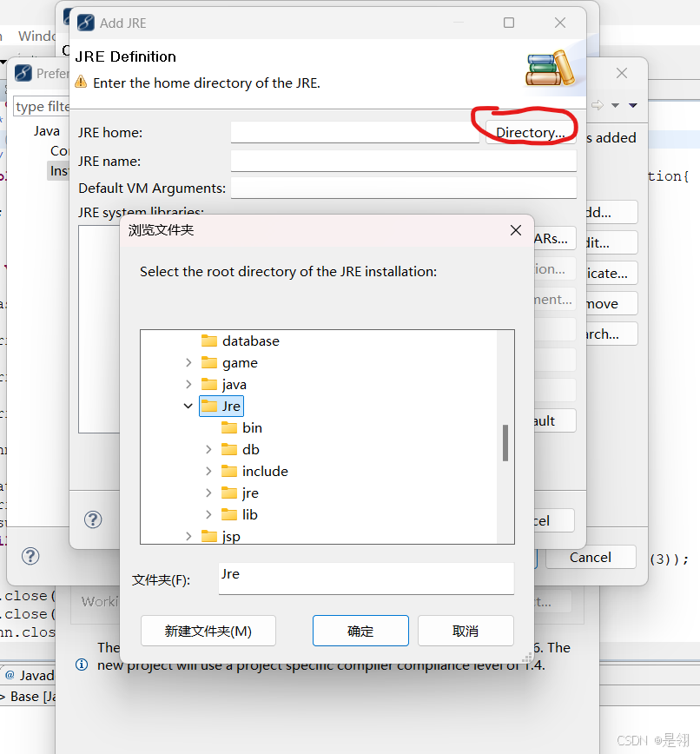
Task: Click the help question-mark in Add JRE dialog
Action: [x=93, y=519]
